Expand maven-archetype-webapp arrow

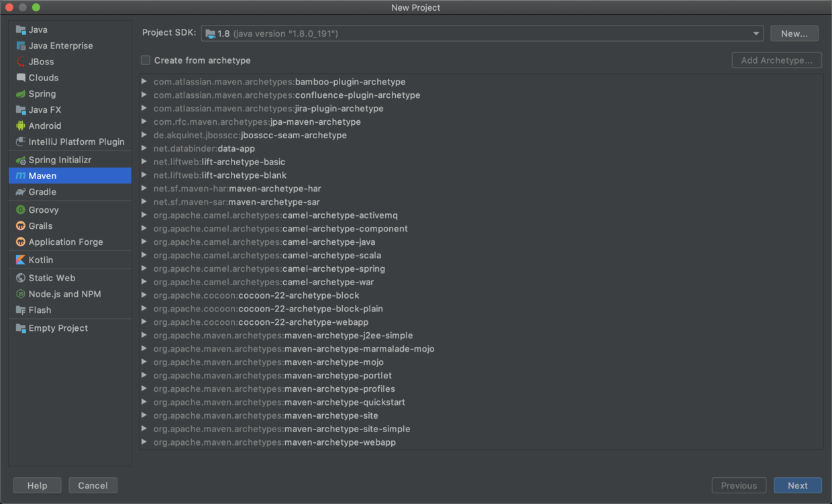click(144, 442)
